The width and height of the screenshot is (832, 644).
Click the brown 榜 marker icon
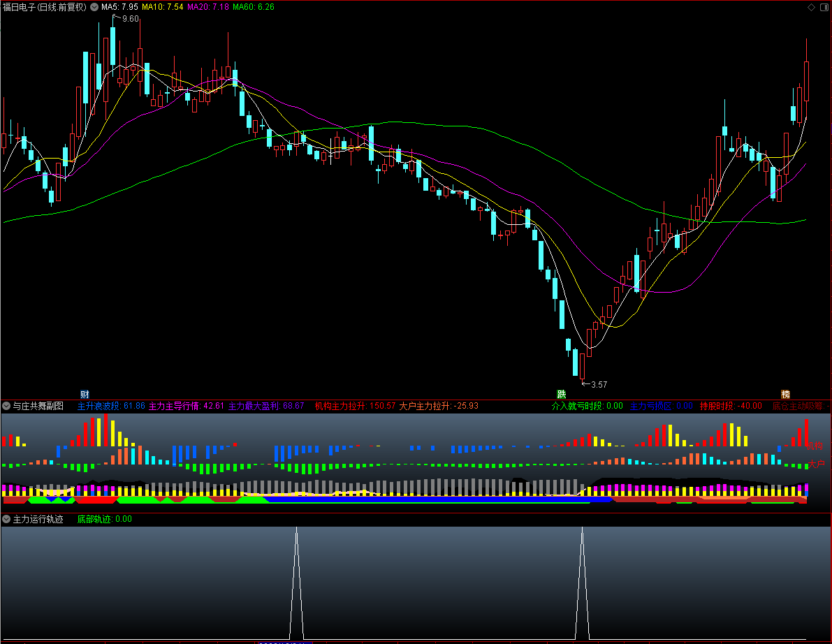(785, 394)
